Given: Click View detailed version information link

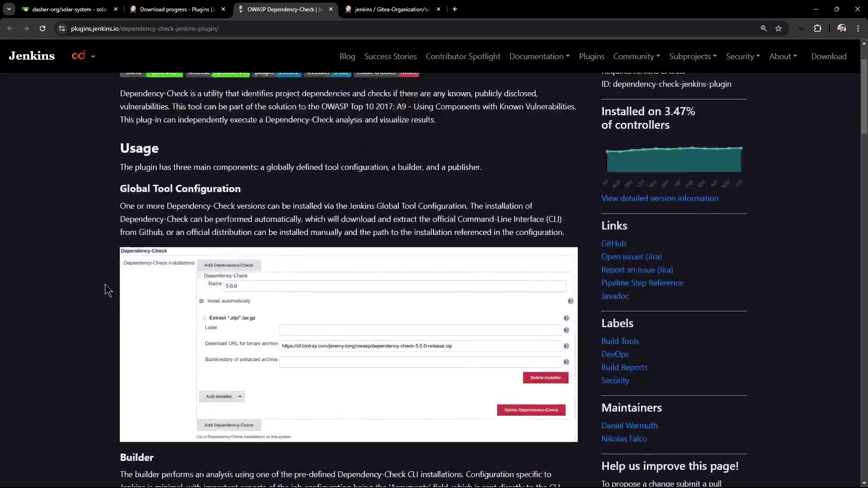Looking at the screenshot, I should click(660, 198).
